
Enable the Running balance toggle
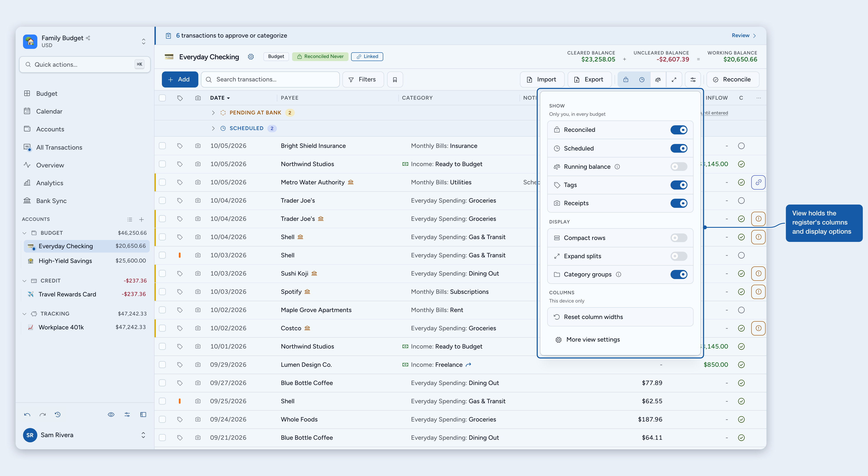[679, 167]
